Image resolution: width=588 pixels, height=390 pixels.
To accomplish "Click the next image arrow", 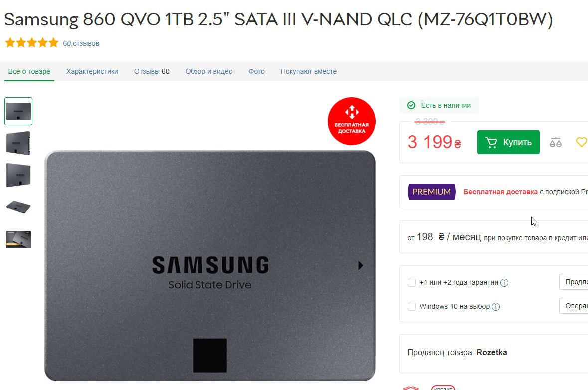I will tap(361, 265).
